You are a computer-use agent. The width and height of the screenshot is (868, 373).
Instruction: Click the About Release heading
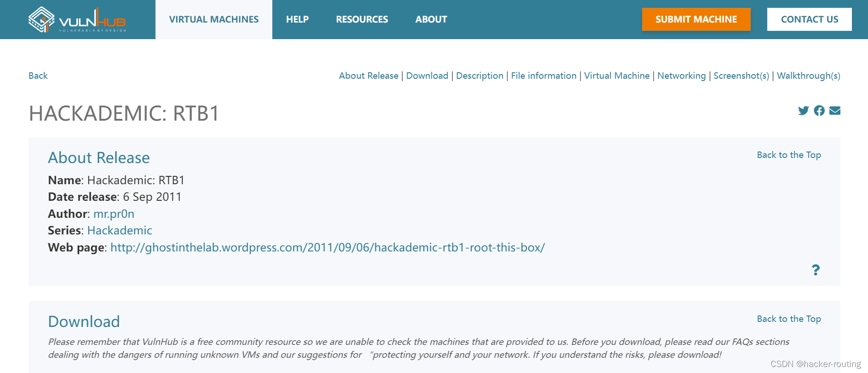[x=99, y=157]
